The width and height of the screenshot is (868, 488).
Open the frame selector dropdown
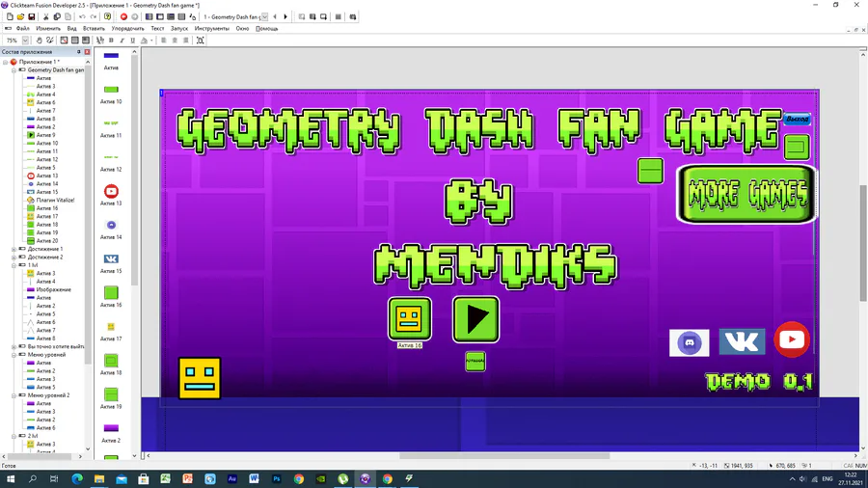264,16
